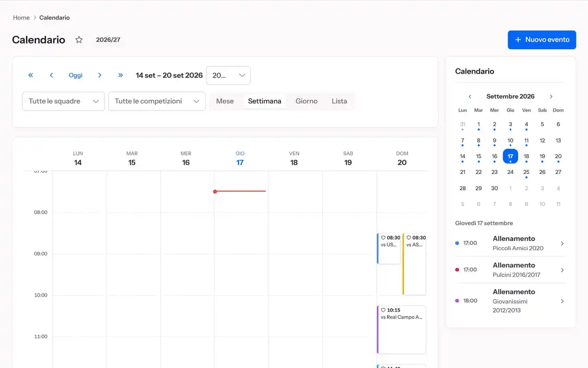
Task: Open 10:15 vs Real Campo A... event
Action: click(x=401, y=330)
